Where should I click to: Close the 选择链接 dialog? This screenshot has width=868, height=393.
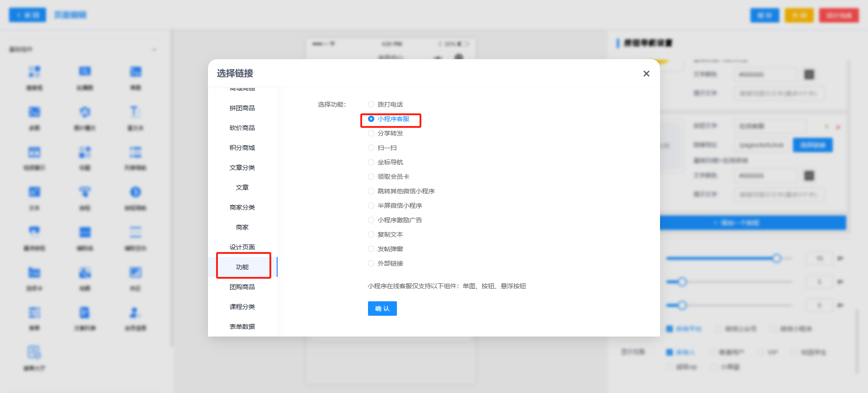[646, 74]
